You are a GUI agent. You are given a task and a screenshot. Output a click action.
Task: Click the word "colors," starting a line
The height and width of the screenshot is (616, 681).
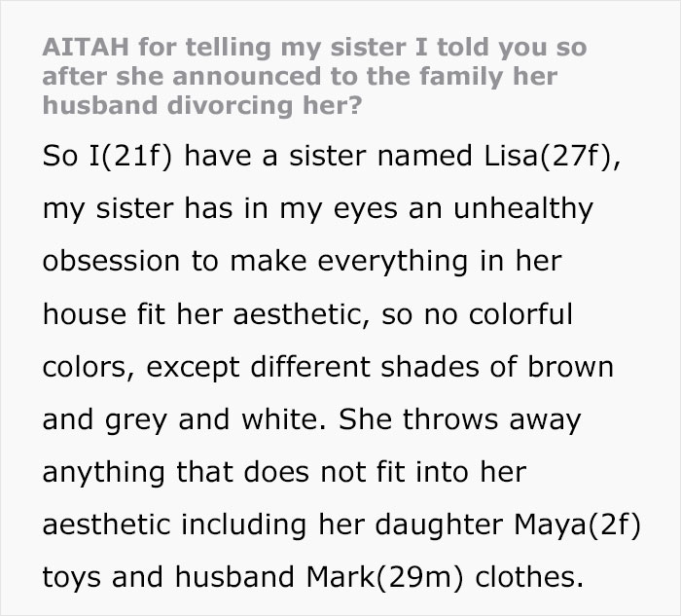[88, 368]
